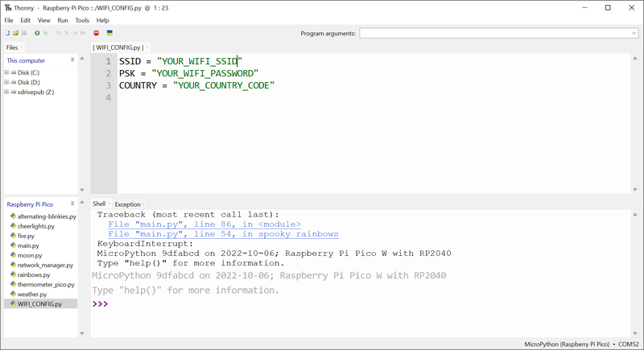Click the Save file disk icon
This screenshot has height=350, width=644.
click(x=24, y=33)
